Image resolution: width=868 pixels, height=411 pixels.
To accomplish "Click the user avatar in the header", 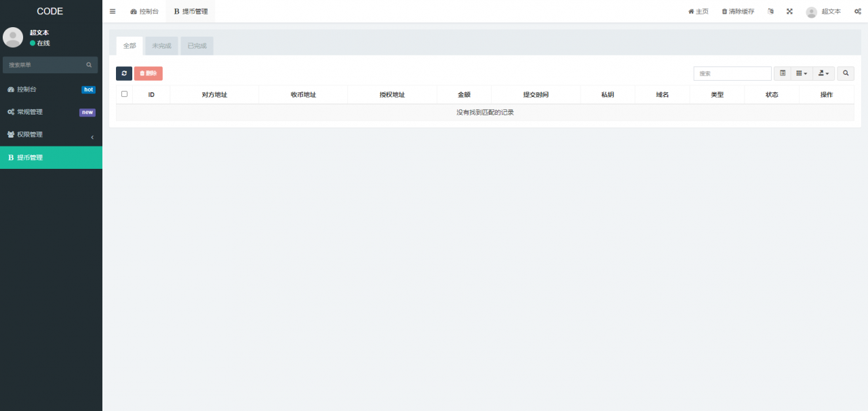I will pos(811,12).
